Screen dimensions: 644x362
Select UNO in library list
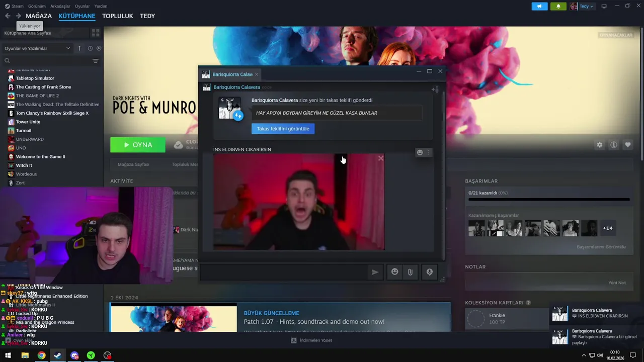pos(21,148)
